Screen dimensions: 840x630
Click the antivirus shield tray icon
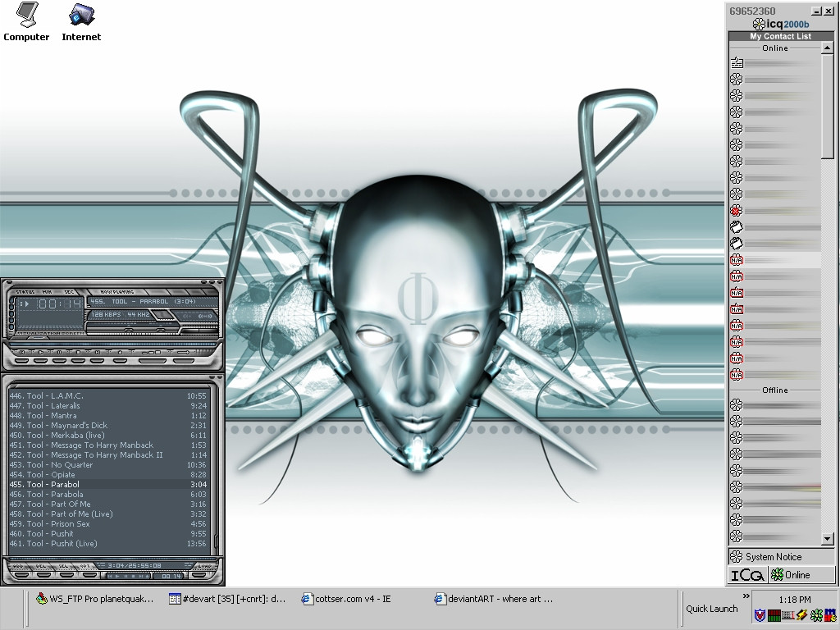coord(760,615)
